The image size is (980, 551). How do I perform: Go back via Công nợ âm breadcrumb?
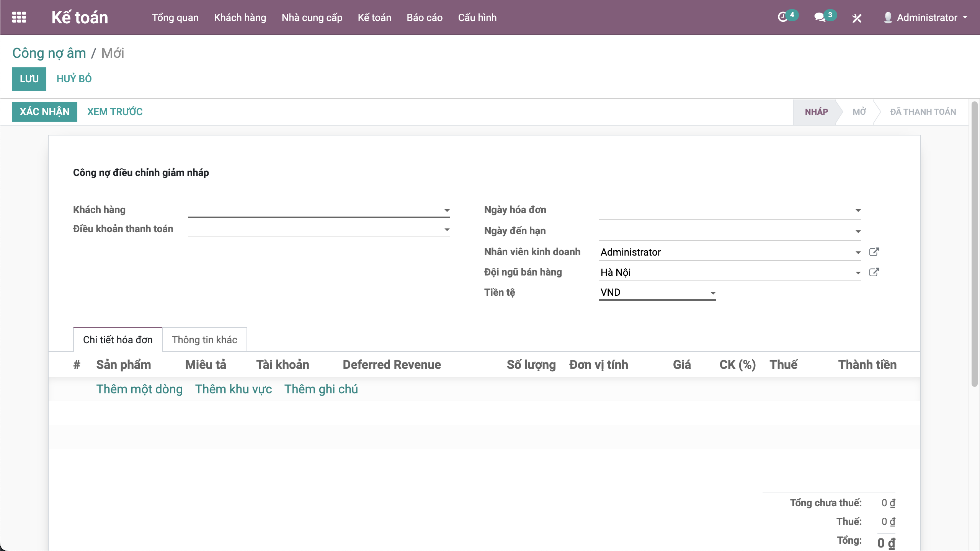pyautogui.click(x=49, y=53)
